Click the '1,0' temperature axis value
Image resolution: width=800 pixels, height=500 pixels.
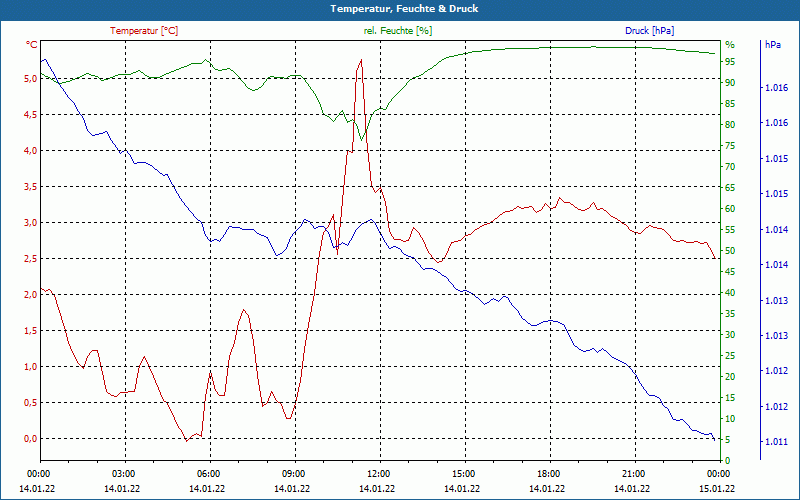31,367
